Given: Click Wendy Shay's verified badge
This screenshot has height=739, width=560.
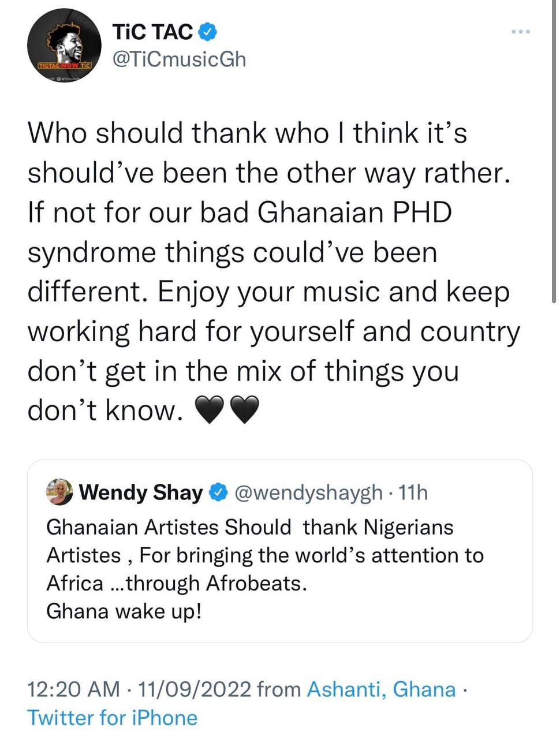Looking at the screenshot, I should pos(218,492).
